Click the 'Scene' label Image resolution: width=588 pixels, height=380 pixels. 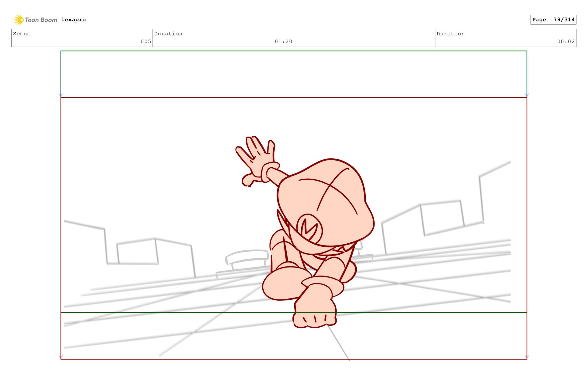(22, 34)
